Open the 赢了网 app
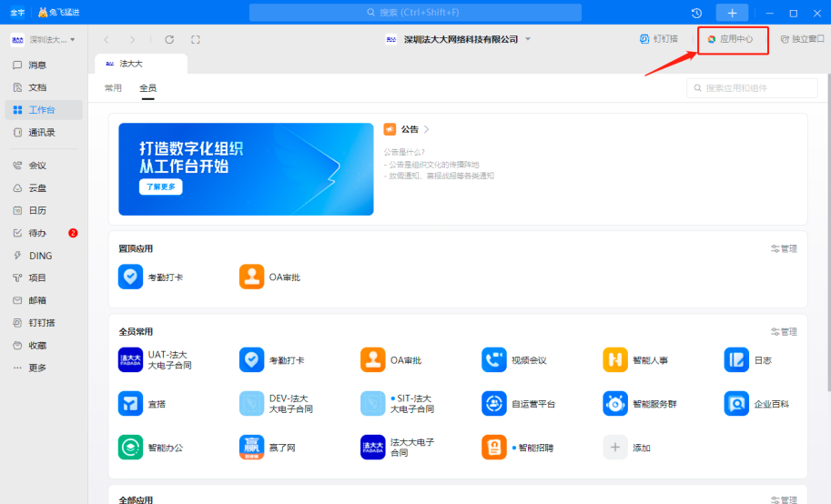 point(252,448)
